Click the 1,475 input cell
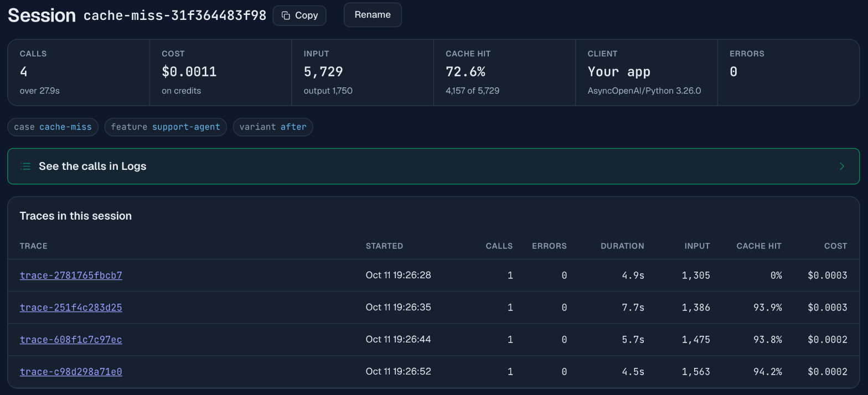 click(696, 340)
